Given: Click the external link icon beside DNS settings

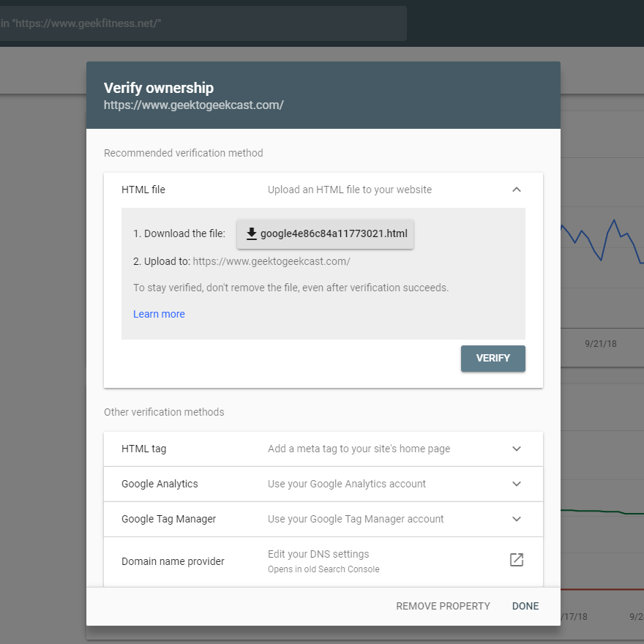Looking at the screenshot, I should [517, 559].
